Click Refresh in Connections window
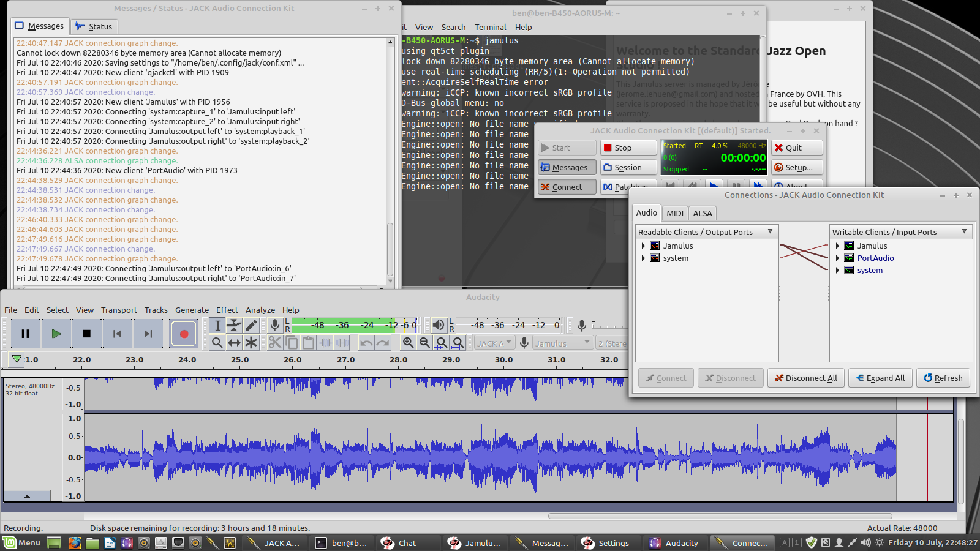Screen dimensions: 980x551 tap(943, 378)
